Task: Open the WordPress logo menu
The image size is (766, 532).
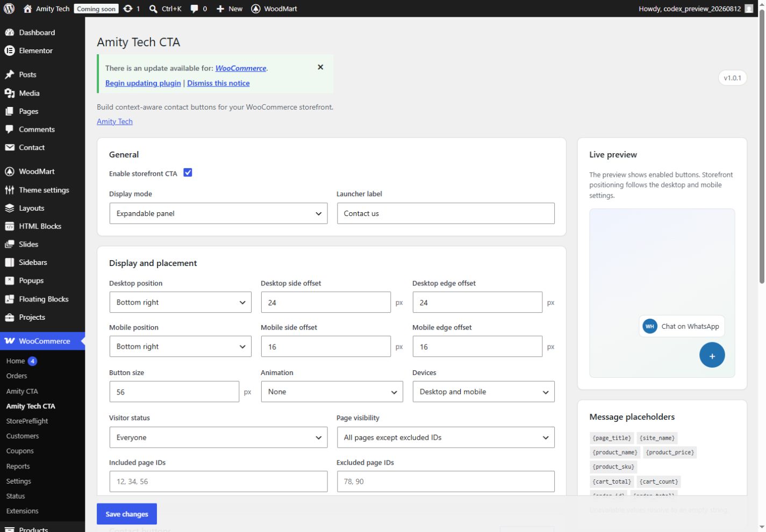Action: 9,9
